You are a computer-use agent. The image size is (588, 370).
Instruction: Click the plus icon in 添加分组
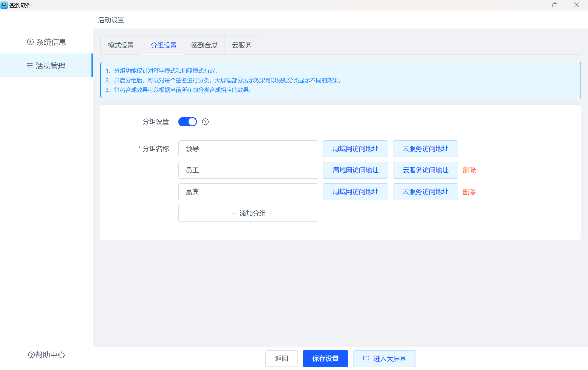234,213
